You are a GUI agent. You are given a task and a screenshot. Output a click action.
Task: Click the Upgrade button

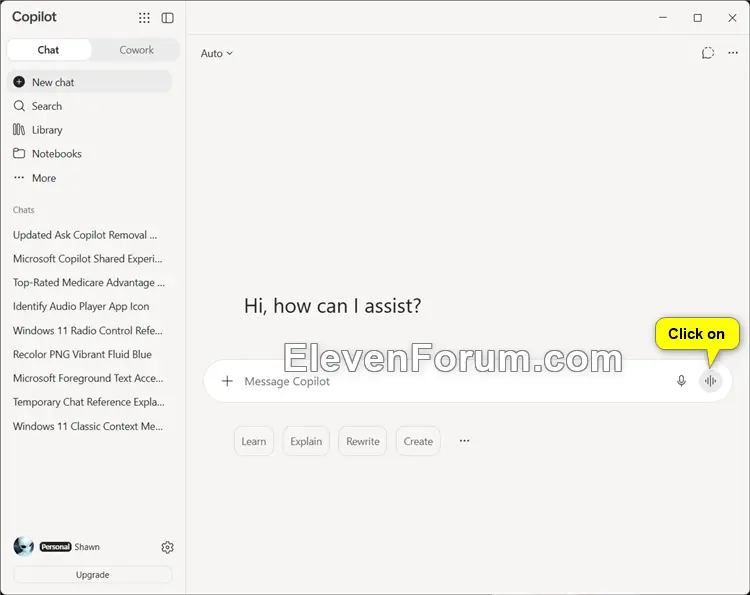[x=92, y=574]
